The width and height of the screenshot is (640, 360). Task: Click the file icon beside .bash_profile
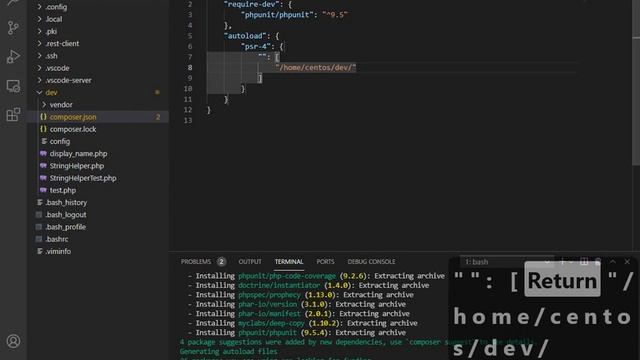39,227
